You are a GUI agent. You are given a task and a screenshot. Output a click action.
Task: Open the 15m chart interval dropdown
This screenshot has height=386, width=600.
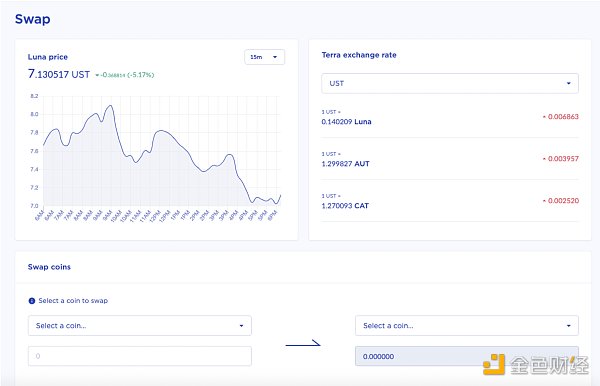coord(264,57)
